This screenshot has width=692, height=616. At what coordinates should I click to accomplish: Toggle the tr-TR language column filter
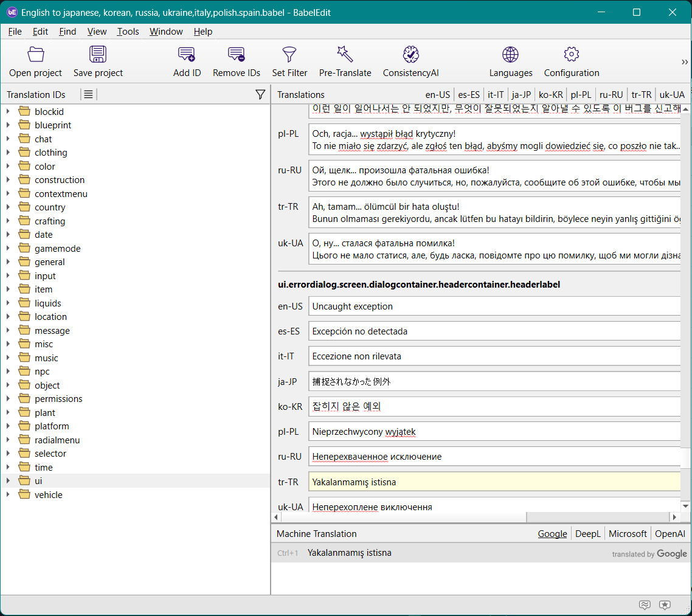coord(642,94)
